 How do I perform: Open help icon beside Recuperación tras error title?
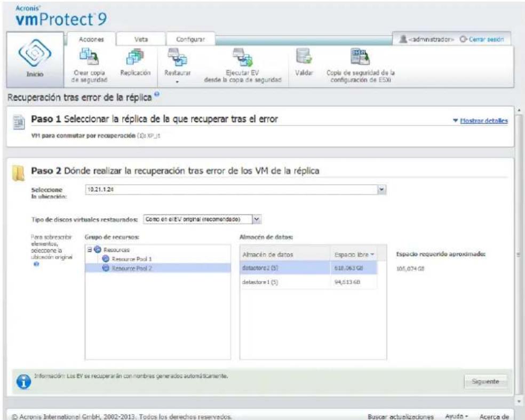pos(157,94)
